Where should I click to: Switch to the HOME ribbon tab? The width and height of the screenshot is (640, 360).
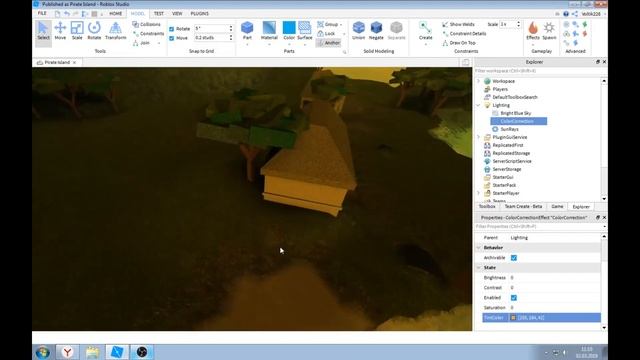(x=116, y=13)
